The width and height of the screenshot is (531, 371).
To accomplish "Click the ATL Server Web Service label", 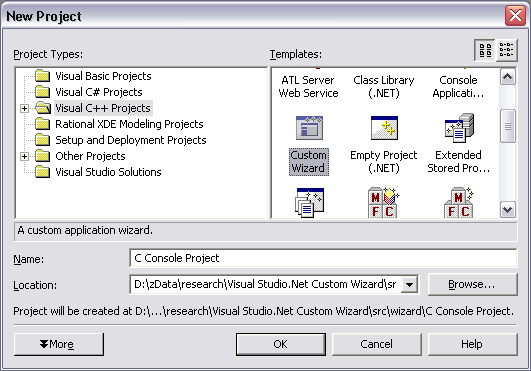I will (308, 86).
